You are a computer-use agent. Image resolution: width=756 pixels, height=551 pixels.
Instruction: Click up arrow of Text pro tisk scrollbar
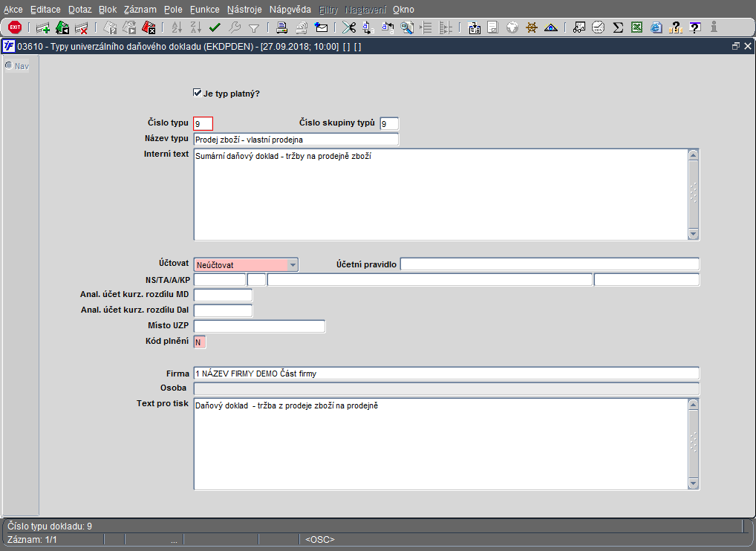[694, 405]
